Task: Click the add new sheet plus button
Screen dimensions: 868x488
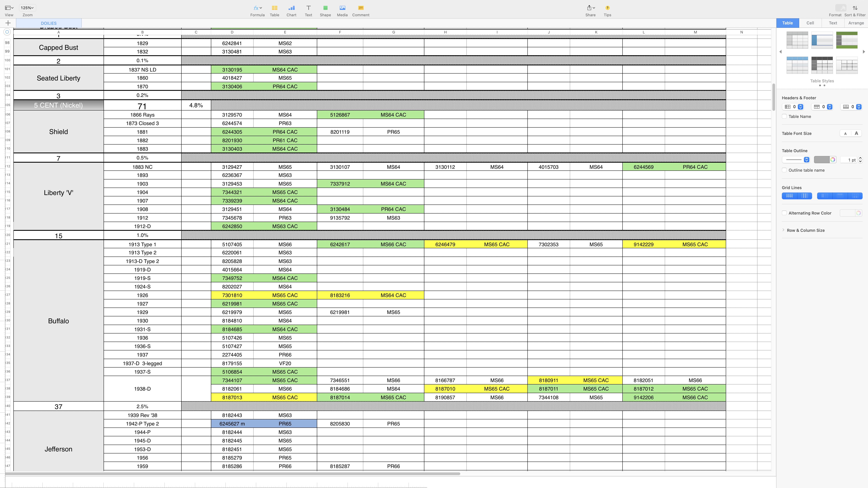Action: 8,23
